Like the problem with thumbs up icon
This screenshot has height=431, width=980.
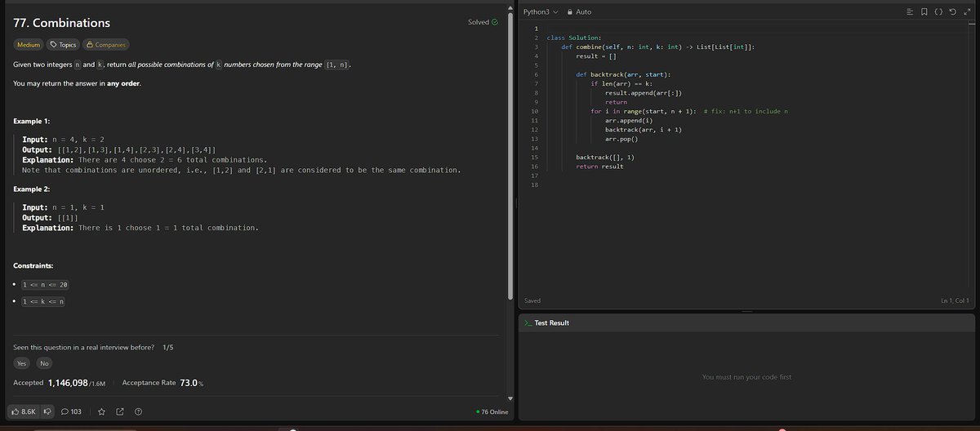click(x=22, y=411)
